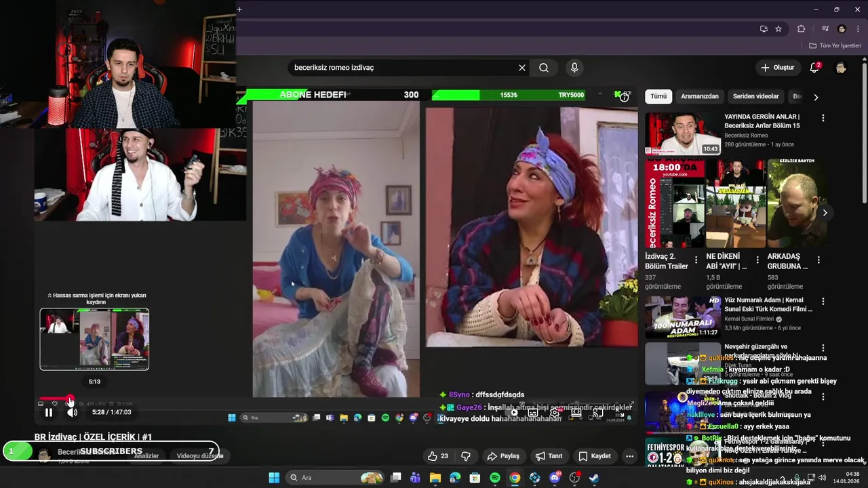
Task: Open YAYINDA GERGİN ANLAR video thumbnail
Action: point(682,134)
